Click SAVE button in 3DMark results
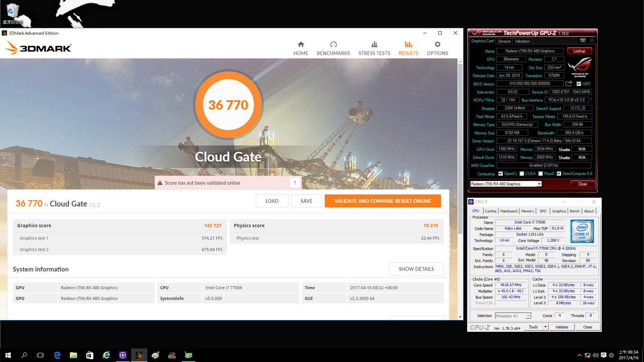Screen dimensions: 644x362 click(x=306, y=201)
